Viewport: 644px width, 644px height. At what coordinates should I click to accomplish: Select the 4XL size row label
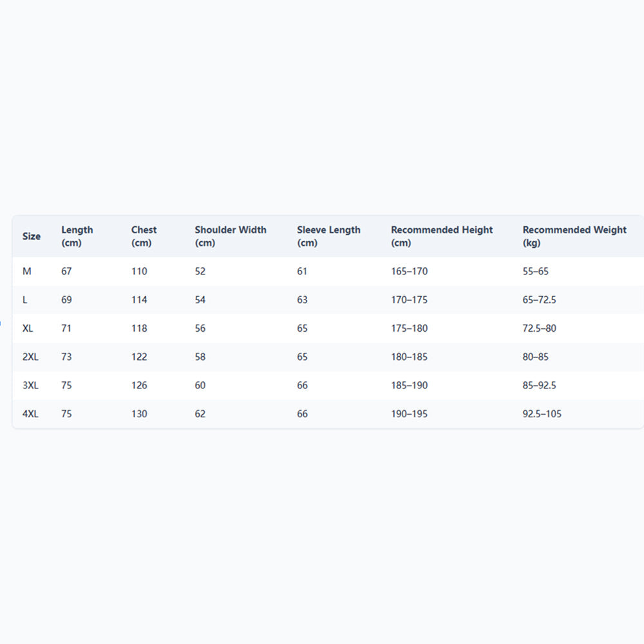click(30, 414)
